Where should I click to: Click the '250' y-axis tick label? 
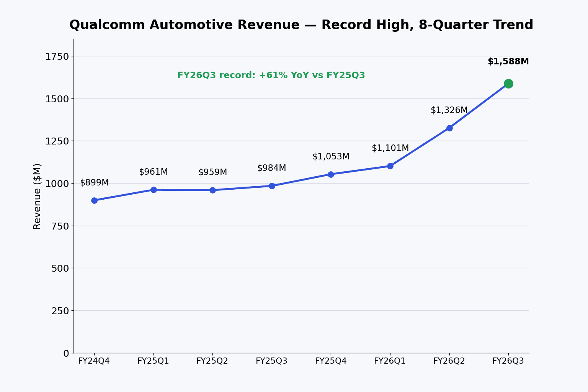coord(60,311)
